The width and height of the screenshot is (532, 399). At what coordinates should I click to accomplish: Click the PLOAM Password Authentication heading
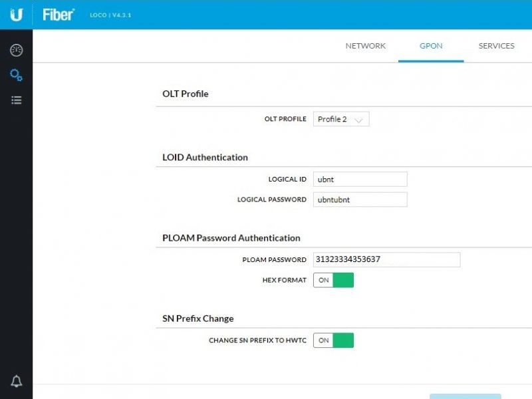pyautogui.click(x=231, y=237)
